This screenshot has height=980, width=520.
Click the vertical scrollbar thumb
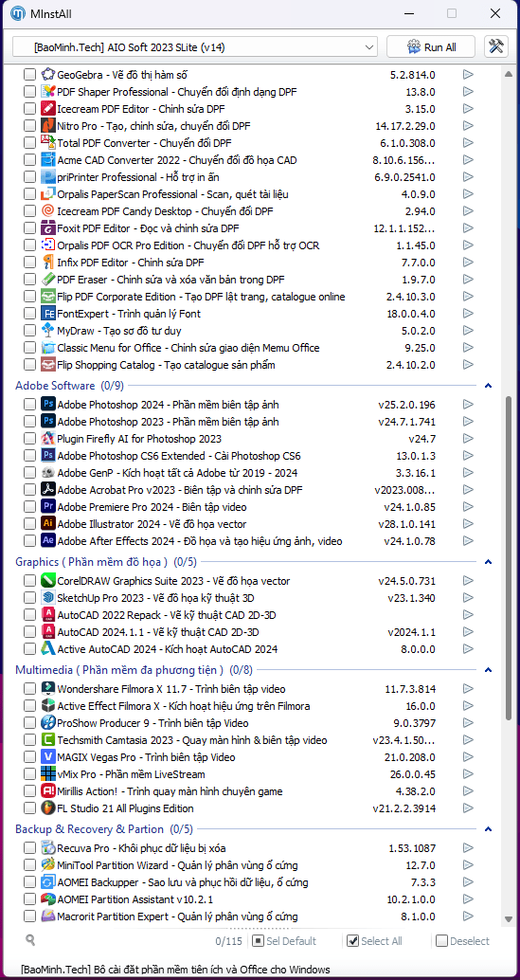(x=508, y=556)
